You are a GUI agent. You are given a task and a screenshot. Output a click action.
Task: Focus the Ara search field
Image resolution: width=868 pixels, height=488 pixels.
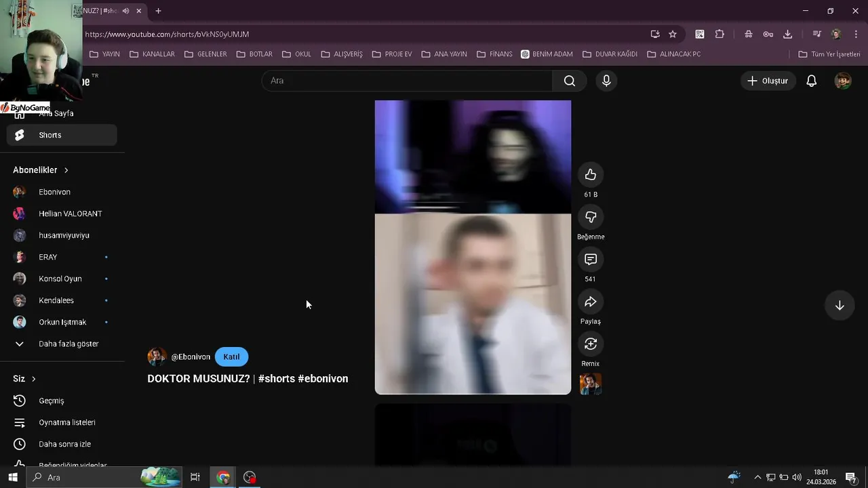pos(407,81)
